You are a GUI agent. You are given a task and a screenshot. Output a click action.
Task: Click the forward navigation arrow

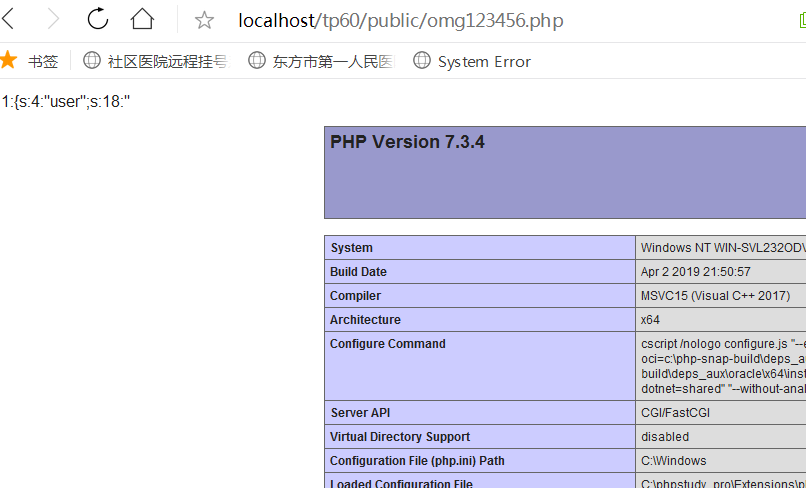coord(53,19)
